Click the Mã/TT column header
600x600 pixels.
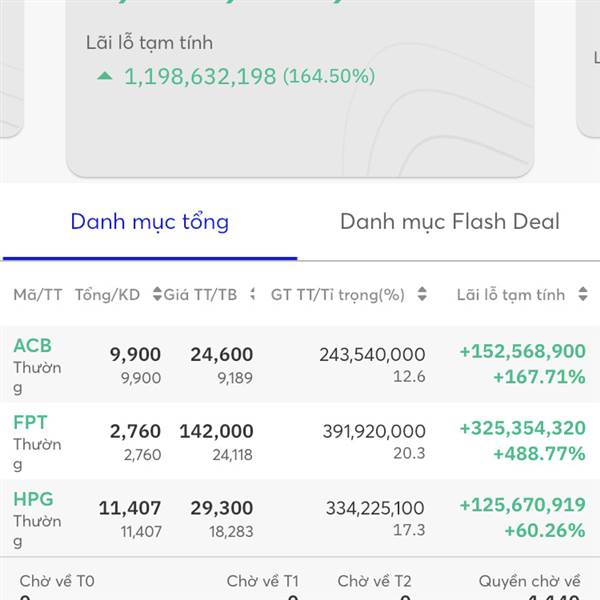[38, 295]
